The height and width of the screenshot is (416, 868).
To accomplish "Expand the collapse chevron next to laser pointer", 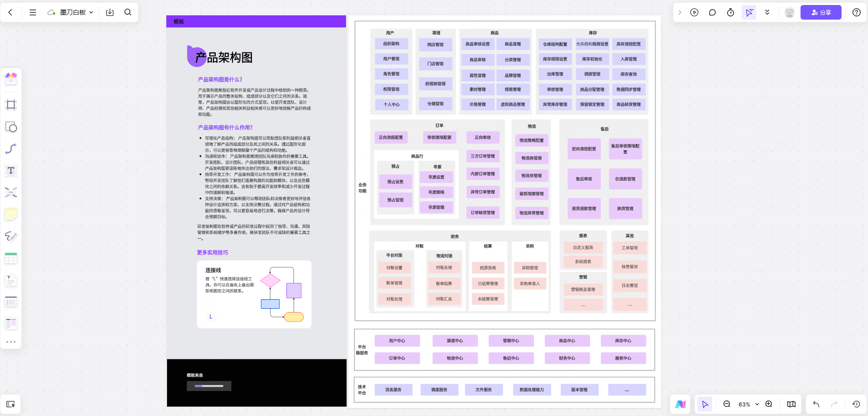I will [x=767, y=12].
